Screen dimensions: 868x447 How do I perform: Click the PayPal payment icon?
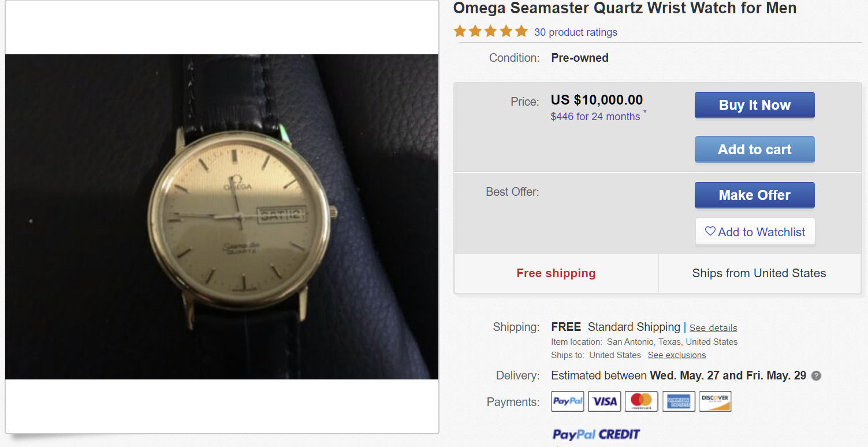click(x=567, y=401)
